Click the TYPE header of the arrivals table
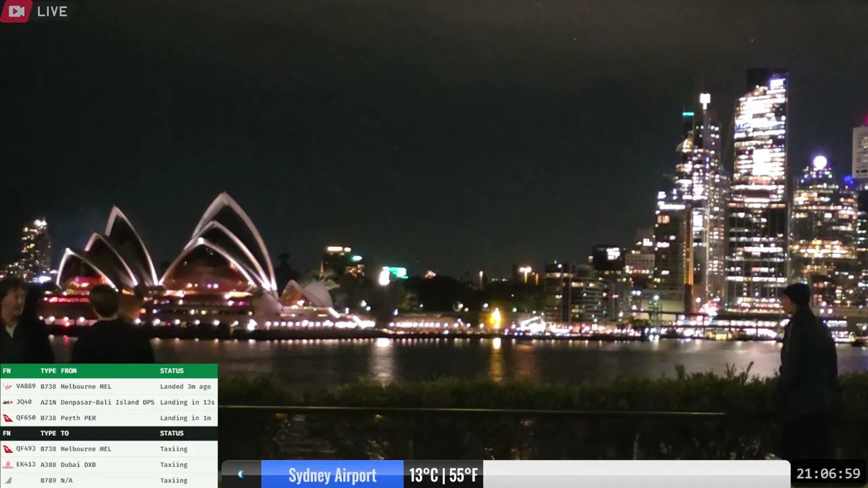The height and width of the screenshot is (488, 868). pos(48,371)
